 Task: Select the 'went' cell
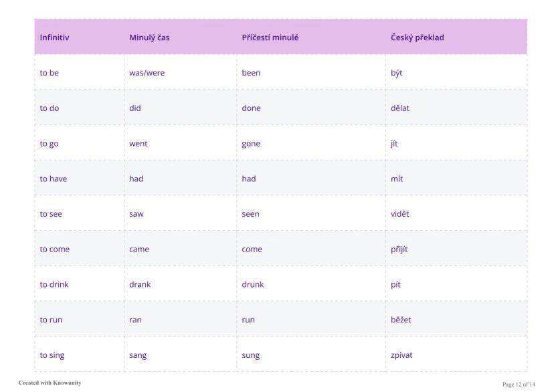(x=138, y=144)
